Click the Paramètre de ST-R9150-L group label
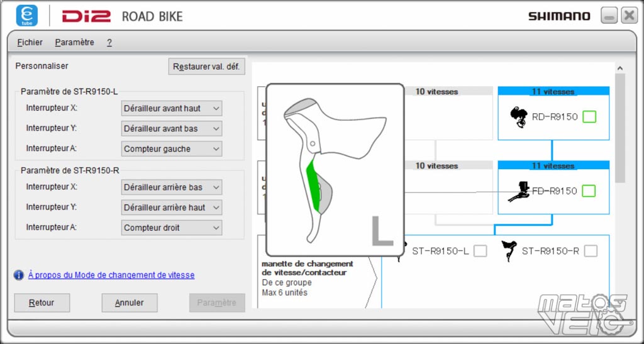Viewport: 644px width, 344px height. 69,92
